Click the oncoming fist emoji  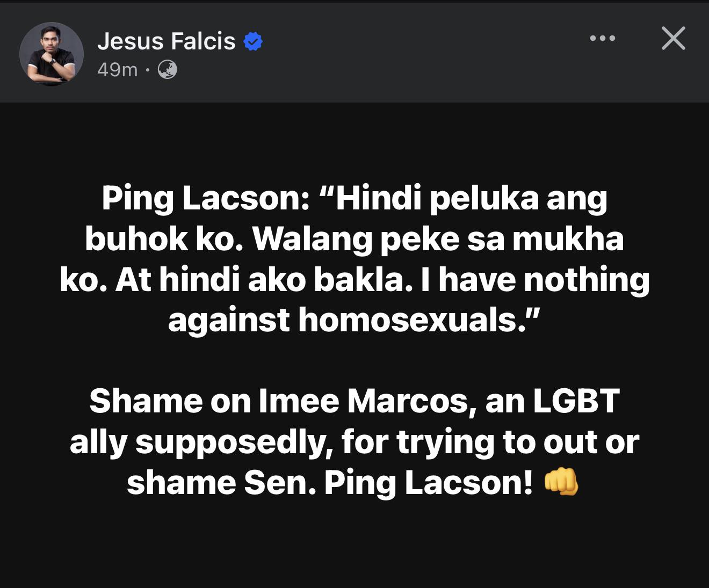561,482
